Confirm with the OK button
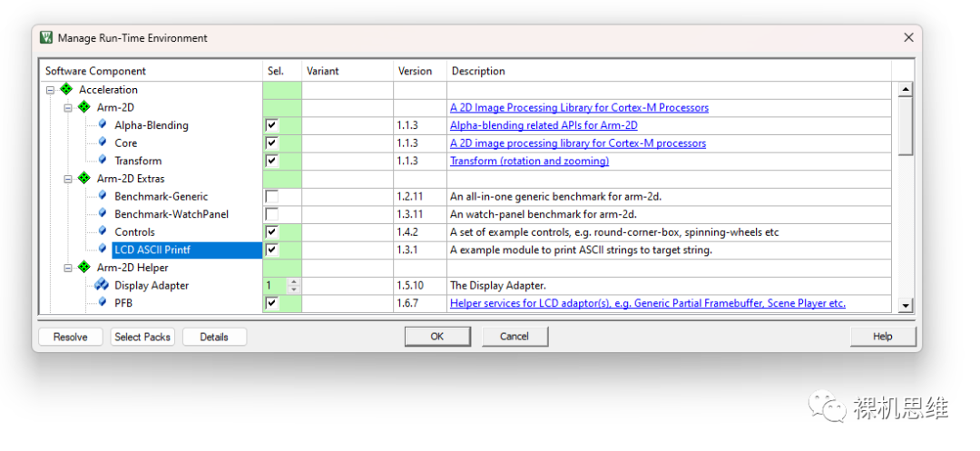The height and width of the screenshot is (451, 980). (x=436, y=336)
